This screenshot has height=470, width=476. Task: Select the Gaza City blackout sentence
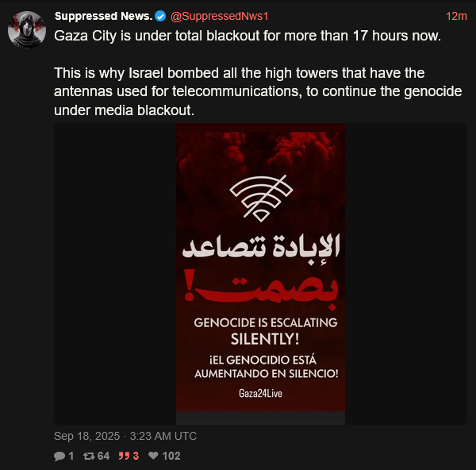click(x=248, y=36)
